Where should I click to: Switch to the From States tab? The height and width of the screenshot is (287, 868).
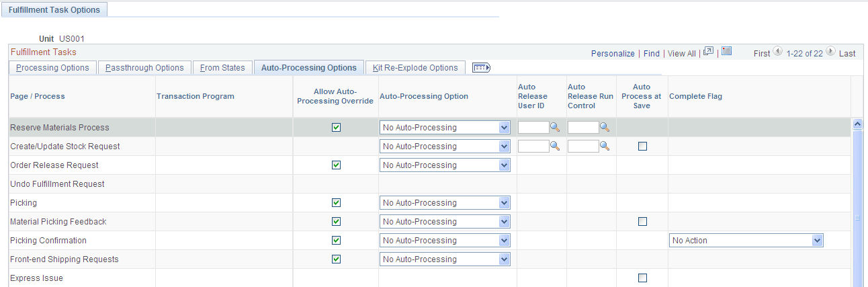pyautogui.click(x=222, y=67)
